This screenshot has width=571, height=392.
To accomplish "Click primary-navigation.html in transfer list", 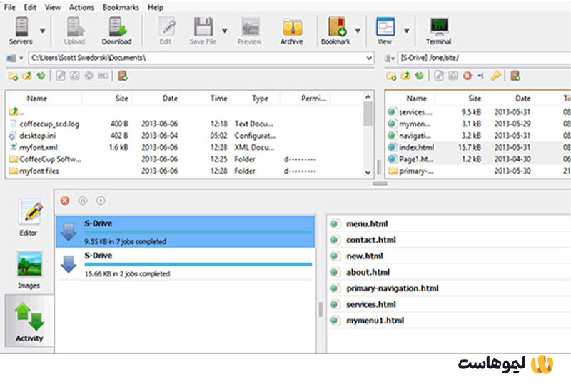I will 392,288.
